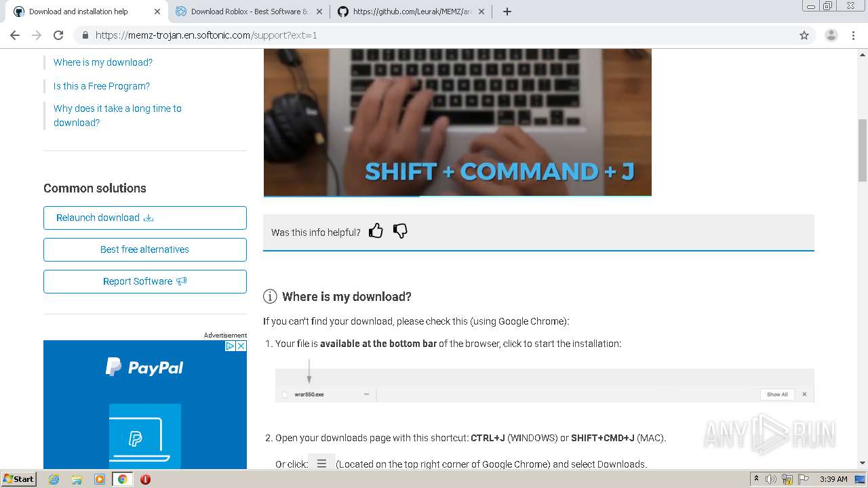The image size is (868, 488).
Task: Bookmark this page with the star icon
Action: click(x=804, y=35)
